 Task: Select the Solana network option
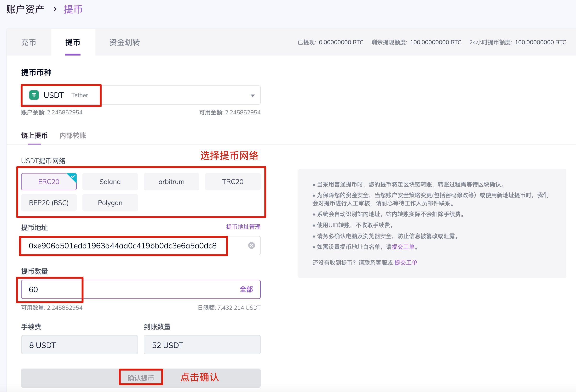(110, 182)
